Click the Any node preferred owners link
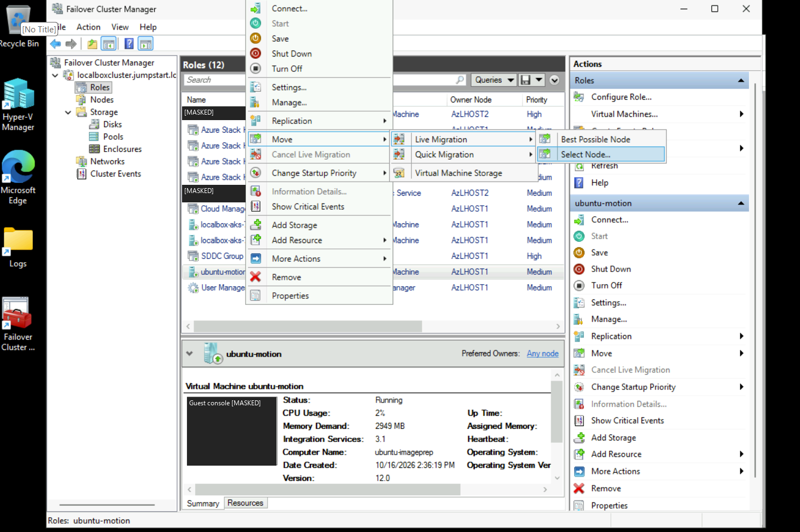Image resolution: width=800 pixels, height=532 pixels. (543, 354)
